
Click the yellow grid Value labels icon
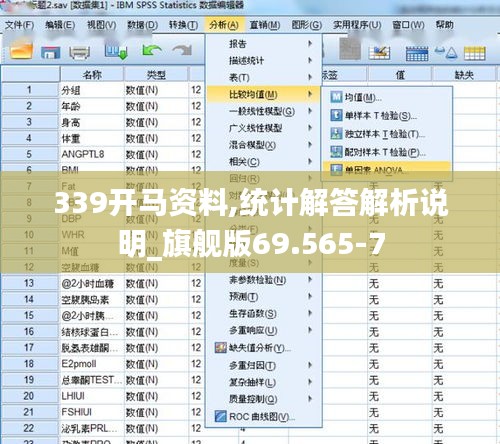pyautogui.click(x=475, y=53)
